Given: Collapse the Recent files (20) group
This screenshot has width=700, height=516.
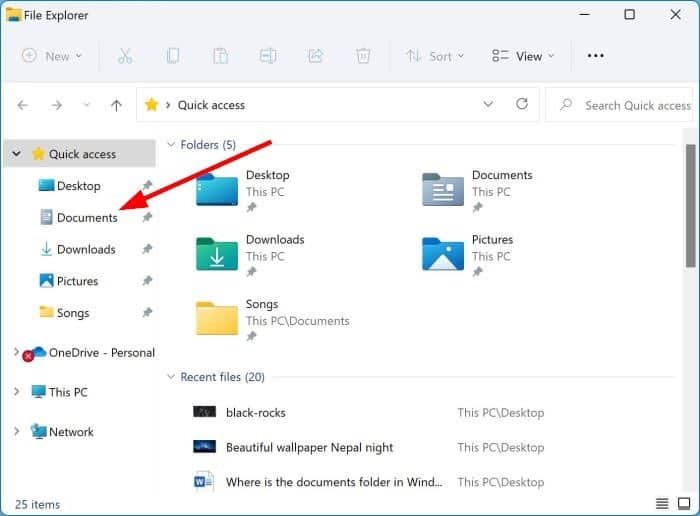Looking at the screenshot, I should [x=171, y=377].
